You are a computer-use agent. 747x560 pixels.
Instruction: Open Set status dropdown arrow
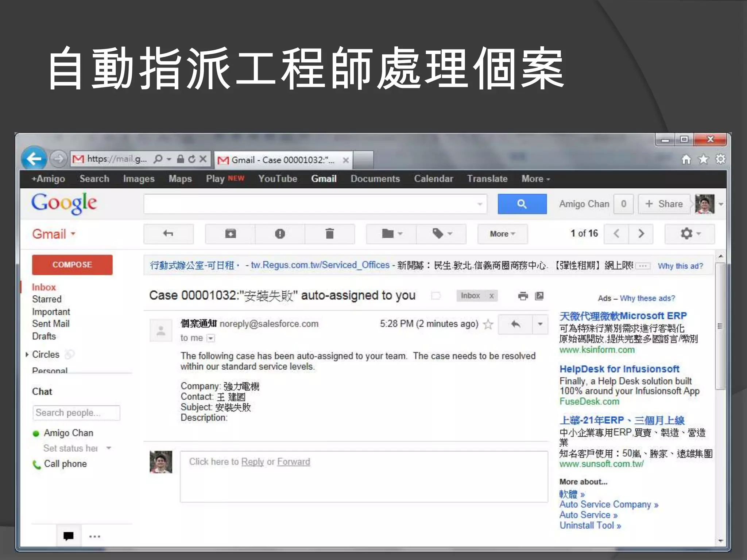coord(109,448)
